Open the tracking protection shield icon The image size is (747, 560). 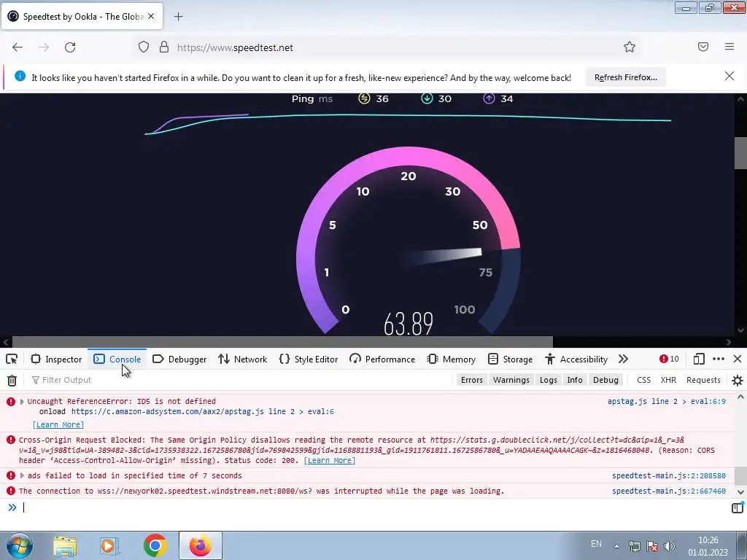click(144, 47)
